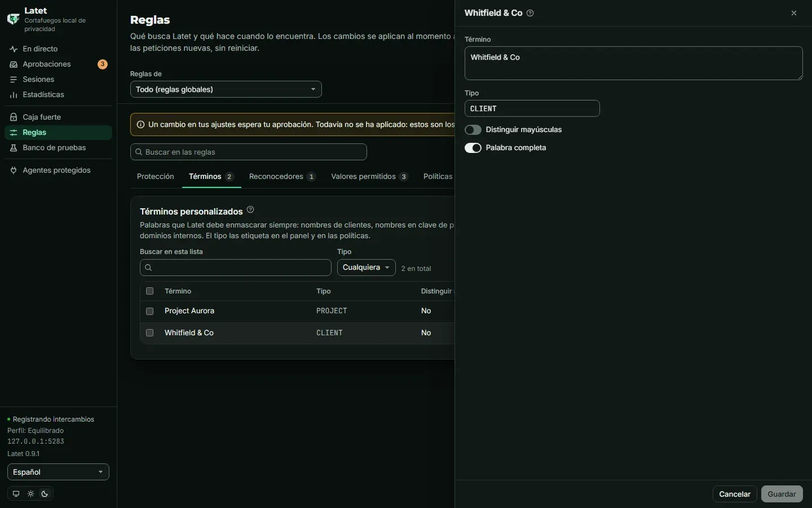Click the Guardar button
812x508 pixels.
pyautogui.click(x=782, y=494)
